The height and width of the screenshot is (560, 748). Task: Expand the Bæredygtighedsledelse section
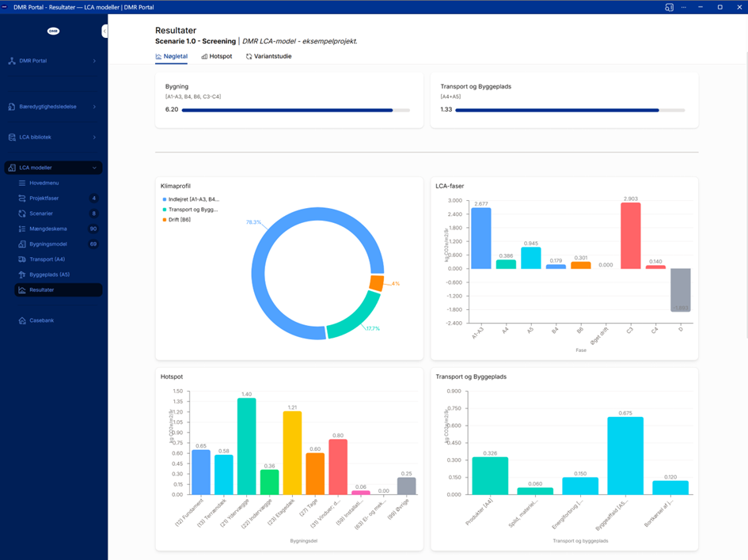click(53, 107)
